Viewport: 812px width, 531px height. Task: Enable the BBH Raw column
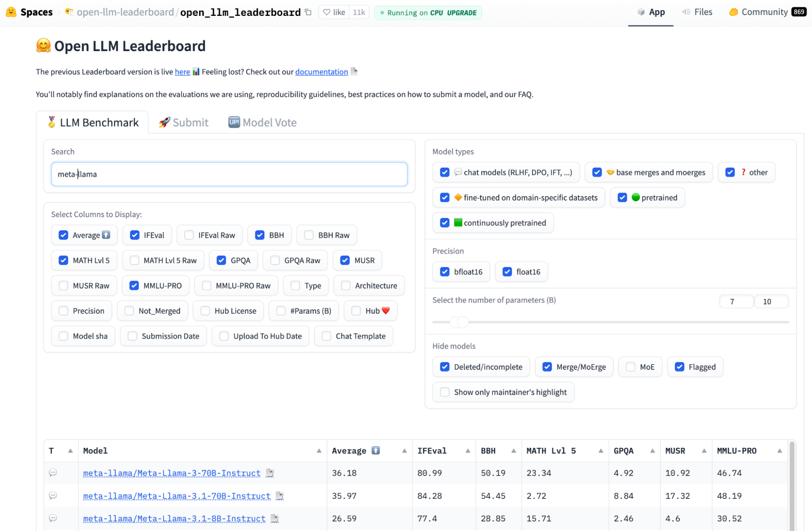click(x=309, y=235)
